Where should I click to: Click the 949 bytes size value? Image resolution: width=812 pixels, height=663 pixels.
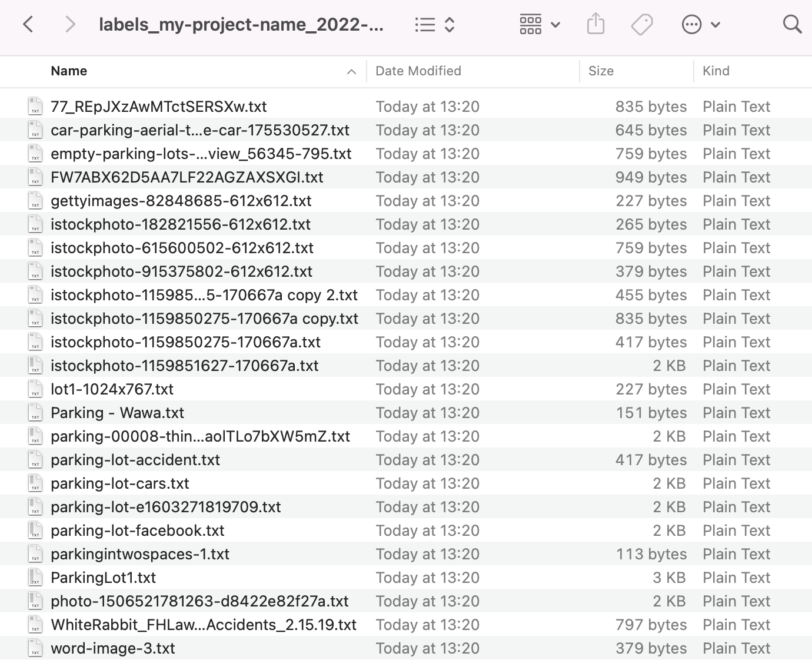[651, 177]
